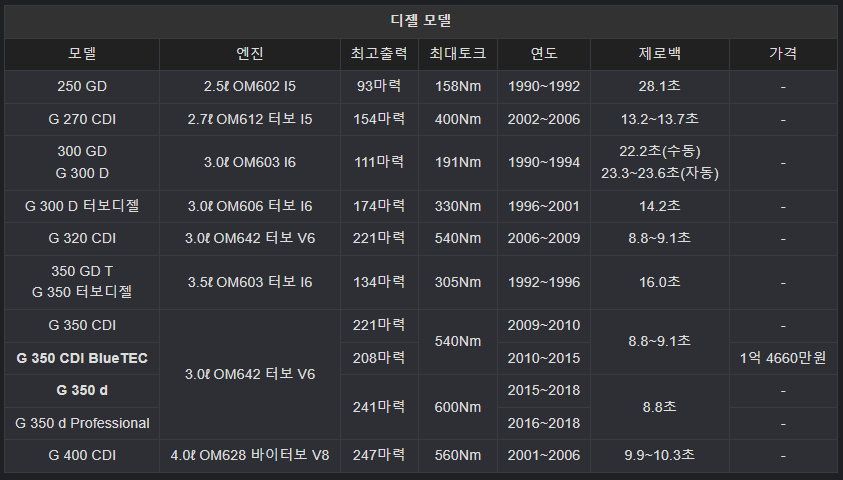
Task: Click the '16.0초' acceleration cell
Action: [x=660, y=282]
